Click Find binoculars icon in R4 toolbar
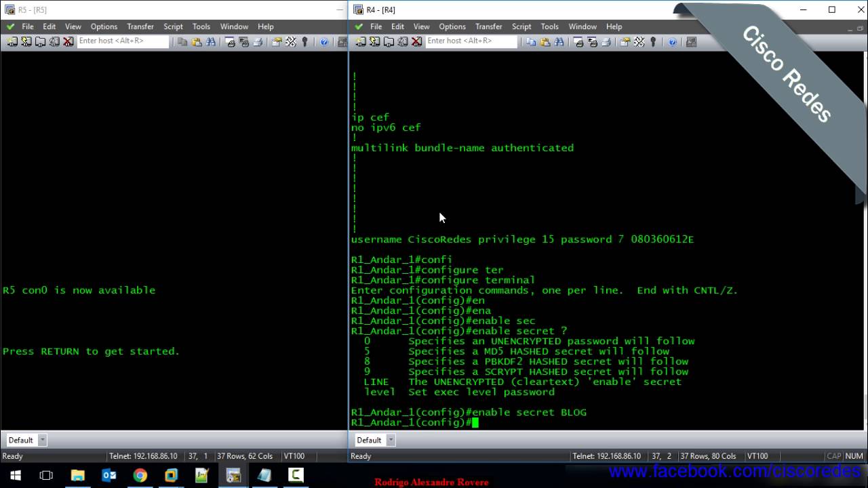 [559, 41]
